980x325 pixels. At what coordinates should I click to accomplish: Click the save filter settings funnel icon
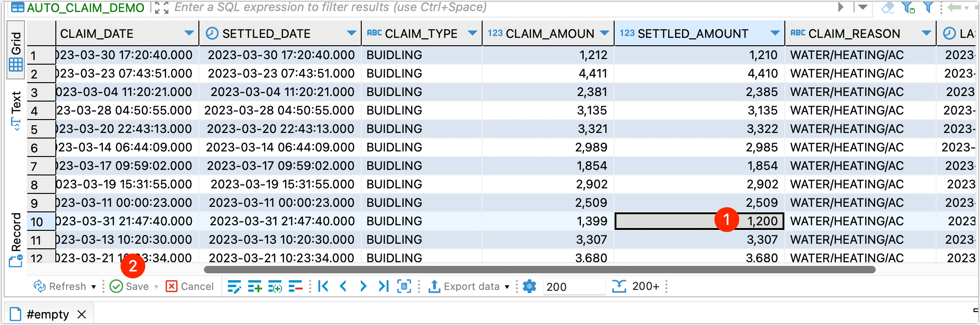coord(908,7)
